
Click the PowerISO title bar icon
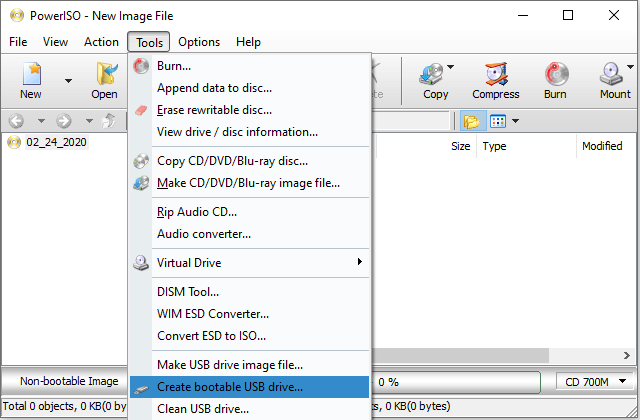[x=17, y=16]
